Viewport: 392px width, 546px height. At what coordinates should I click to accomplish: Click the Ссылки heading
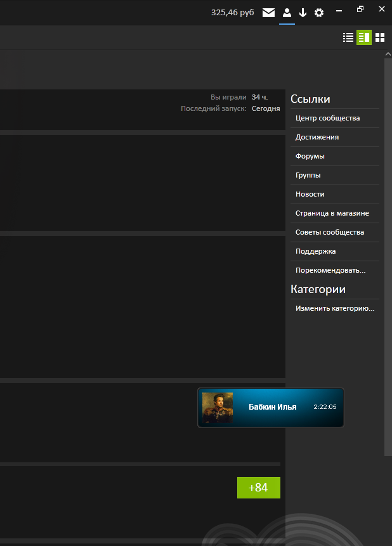[x=310, y=99]
